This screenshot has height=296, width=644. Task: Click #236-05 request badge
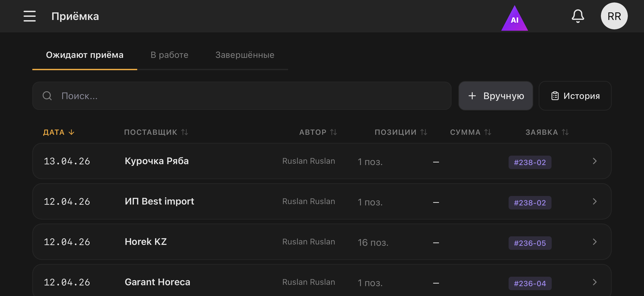[x=529, y=243]
